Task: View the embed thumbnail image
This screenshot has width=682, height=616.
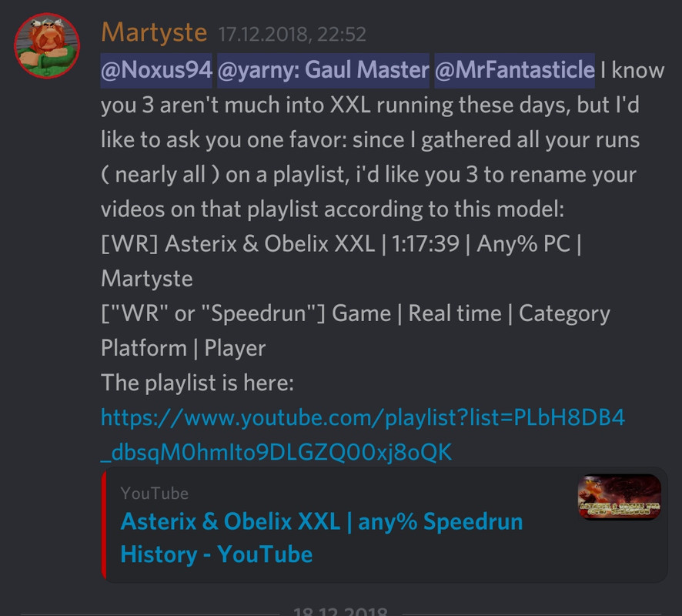Action: (620, 497)
